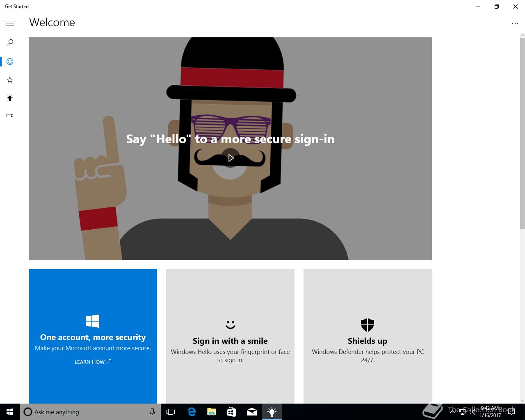Click Windows Hello fingerprint description text
Viewport: 525px width, 420px height.
(x=230, y=356)
